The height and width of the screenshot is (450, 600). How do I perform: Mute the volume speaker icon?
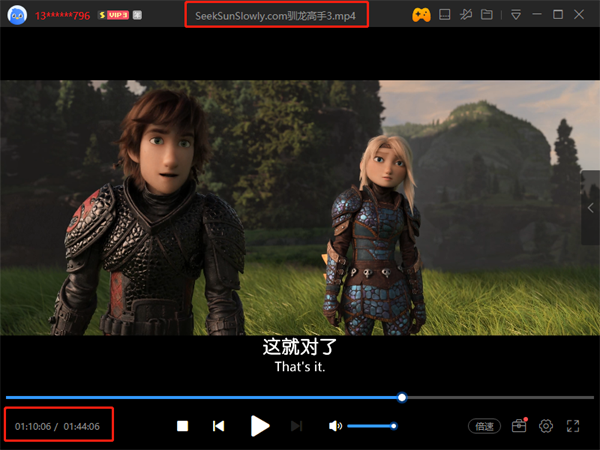[335, 426]
